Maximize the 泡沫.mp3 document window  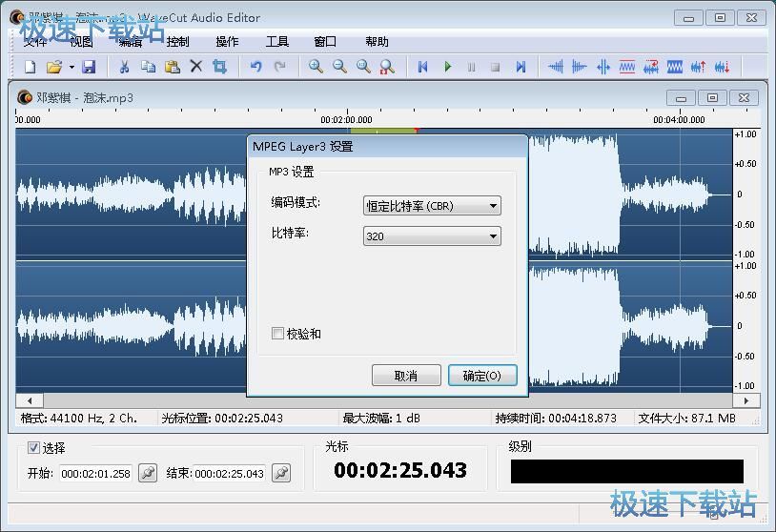click(712, 98)
